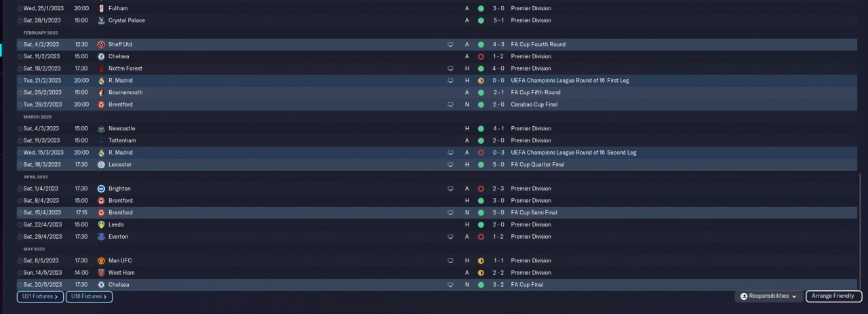Expand U21 Fixtures via its chevron

[x=56, y=296]
